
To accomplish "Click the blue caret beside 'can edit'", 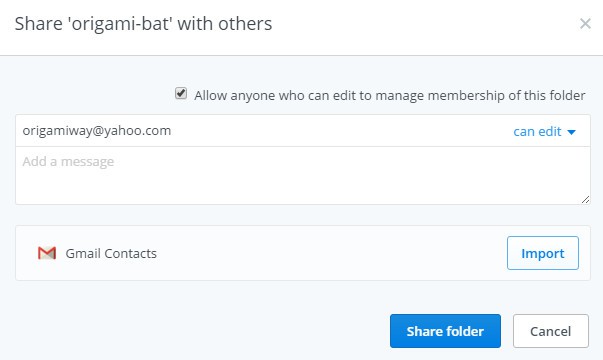I will click(571, 132).
